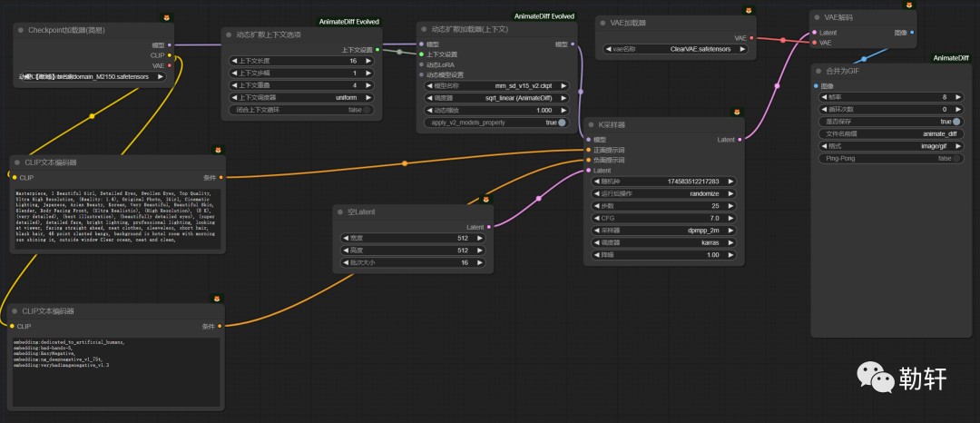
Task: Increase 帧率 with its right arrow
Action: point(957,97)
